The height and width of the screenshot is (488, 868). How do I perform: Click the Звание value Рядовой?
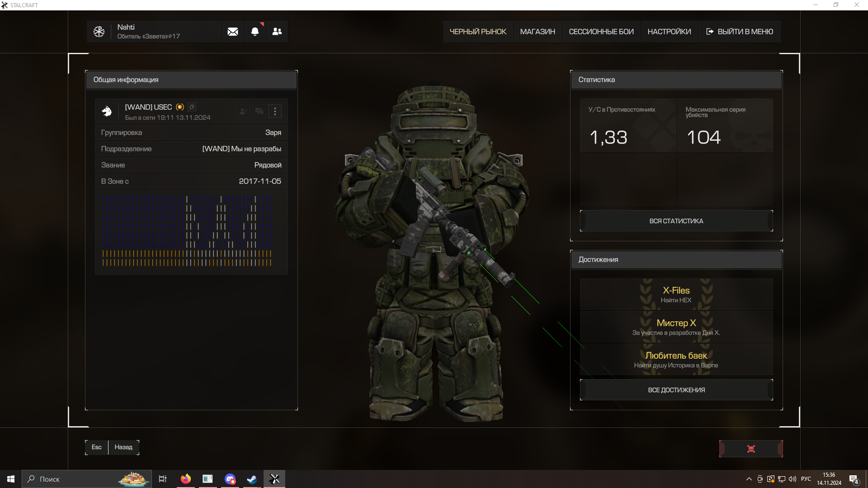268,165
